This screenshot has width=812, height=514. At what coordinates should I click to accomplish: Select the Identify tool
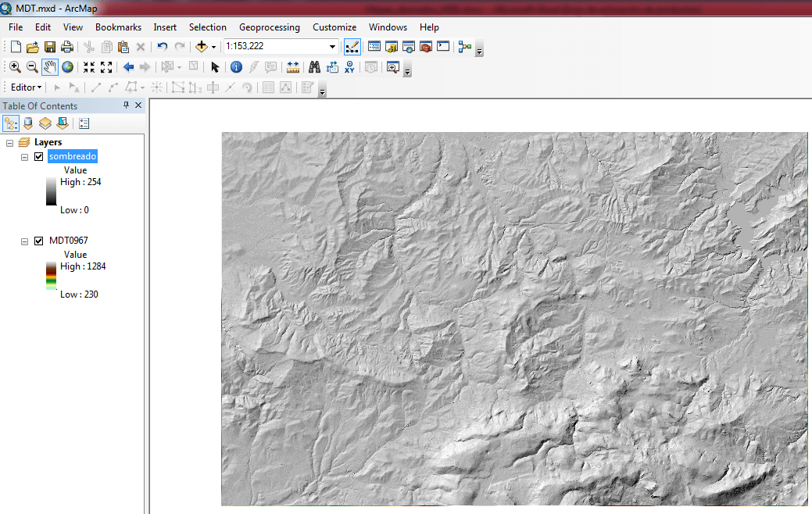(x=236, y=67)
